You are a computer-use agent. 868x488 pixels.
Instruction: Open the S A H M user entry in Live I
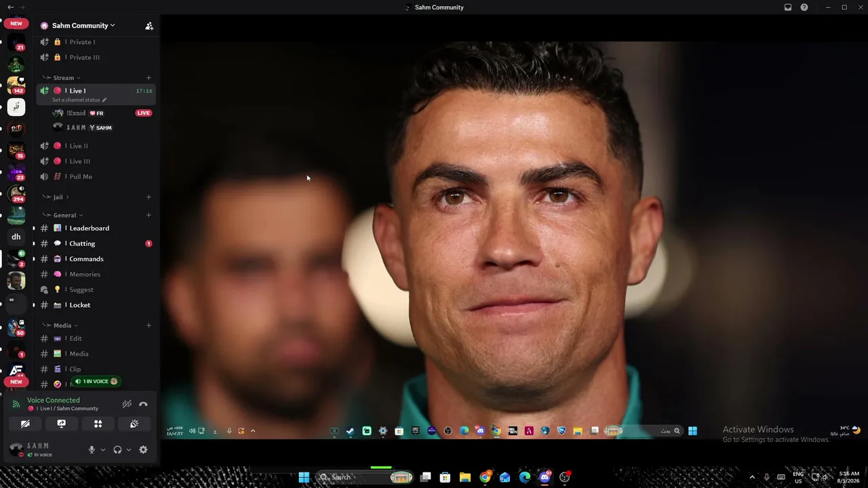96,127
